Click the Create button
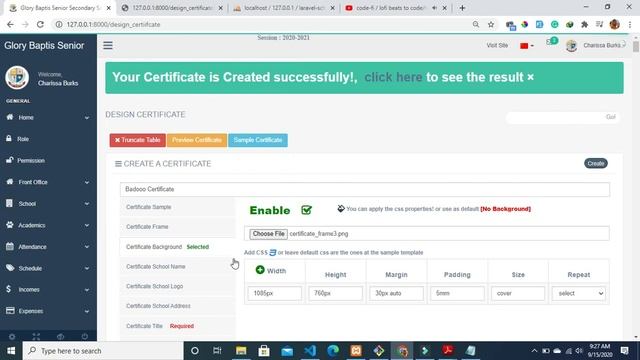 click(596, 163)
